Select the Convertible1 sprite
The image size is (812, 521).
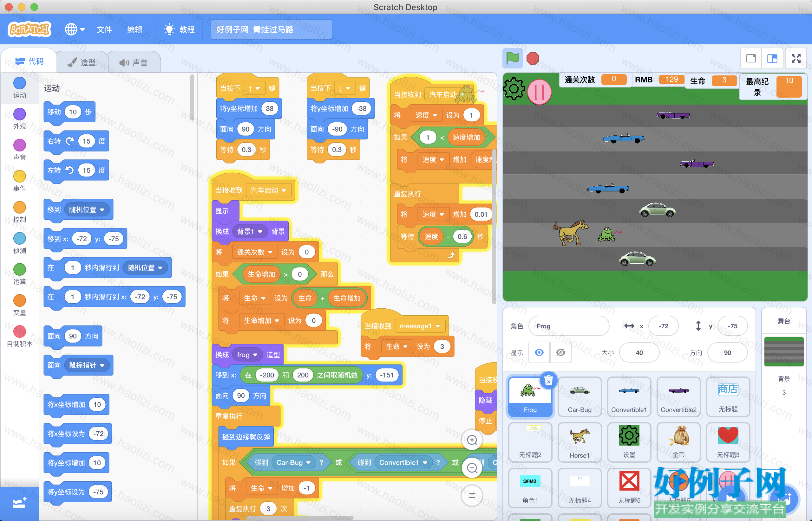click(x=629, y=397)
